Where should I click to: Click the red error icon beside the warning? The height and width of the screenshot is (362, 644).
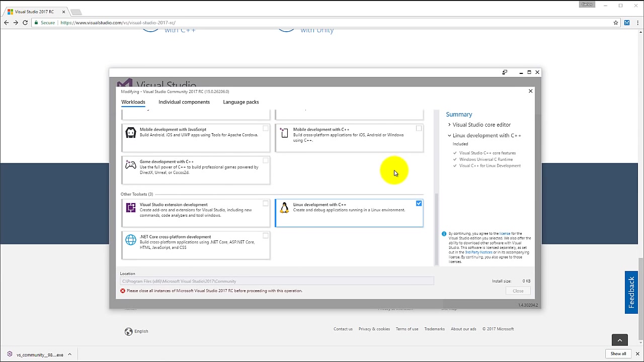(123, 291)
